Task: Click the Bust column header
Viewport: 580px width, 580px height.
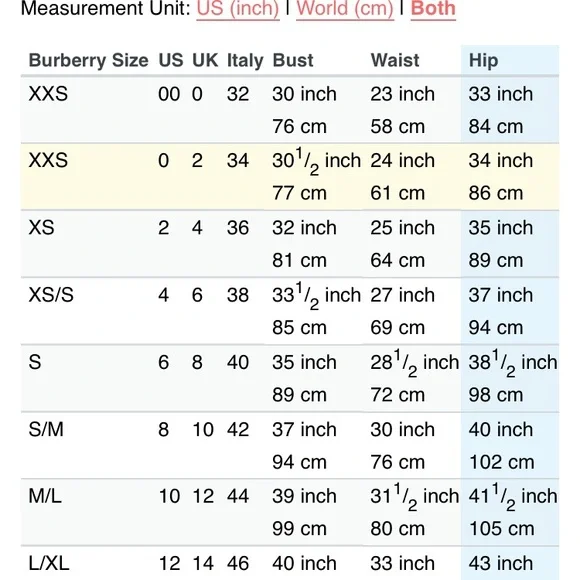Action: click(x=293, y=60)
